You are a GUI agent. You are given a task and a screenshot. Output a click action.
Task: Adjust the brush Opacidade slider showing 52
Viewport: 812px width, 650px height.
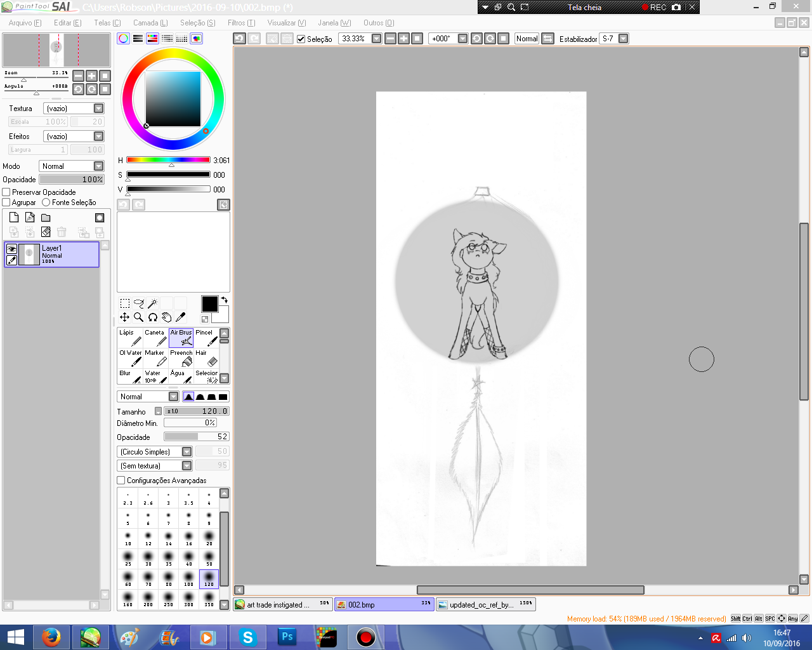coord(196,437)
